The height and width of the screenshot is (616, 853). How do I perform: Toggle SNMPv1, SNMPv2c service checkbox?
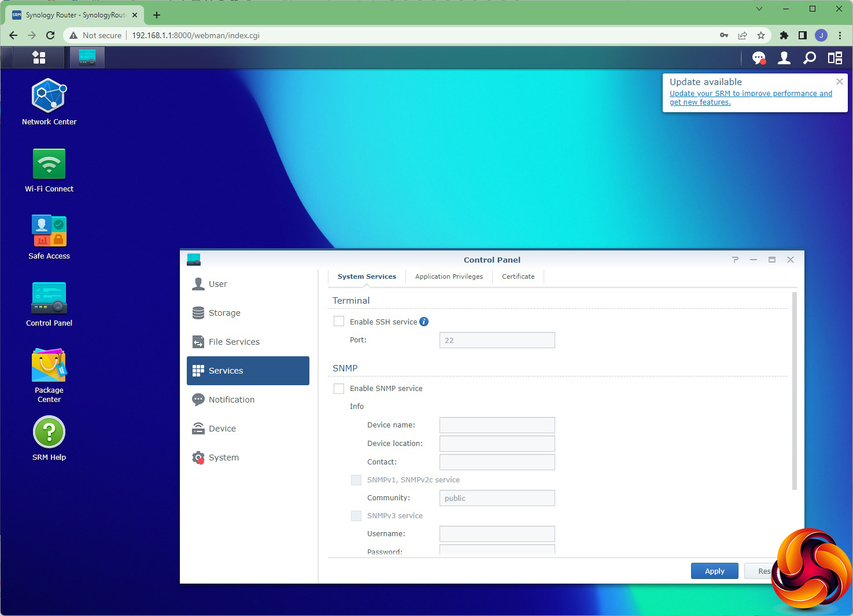click(x=356, y=480)
